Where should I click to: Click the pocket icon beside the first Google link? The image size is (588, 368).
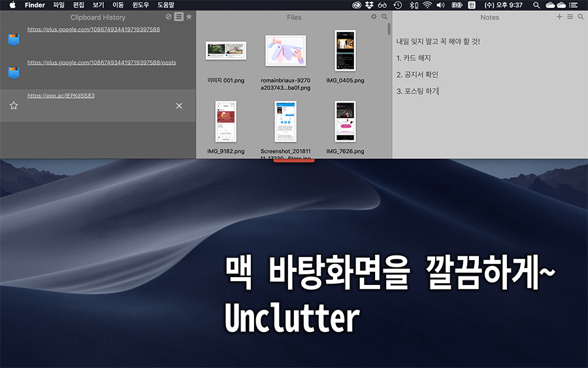pyautogui.click(x=14, y=40)
